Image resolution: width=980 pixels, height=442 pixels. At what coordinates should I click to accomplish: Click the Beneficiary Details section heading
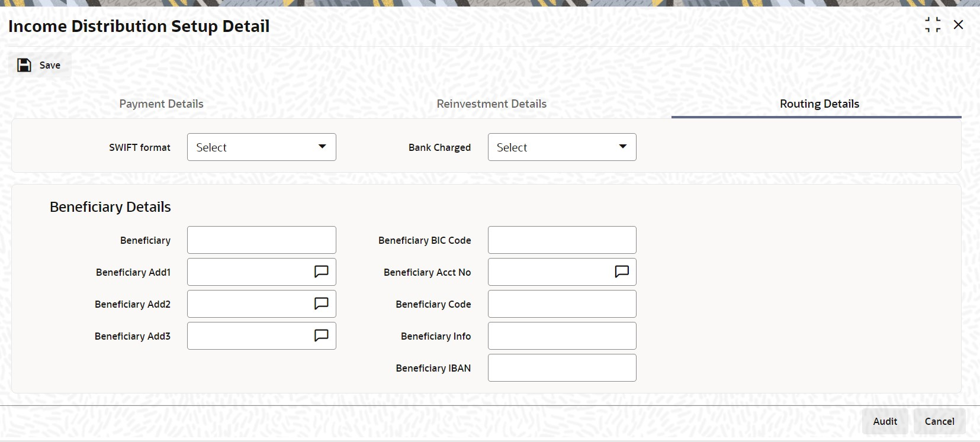[x=110, y=207]
